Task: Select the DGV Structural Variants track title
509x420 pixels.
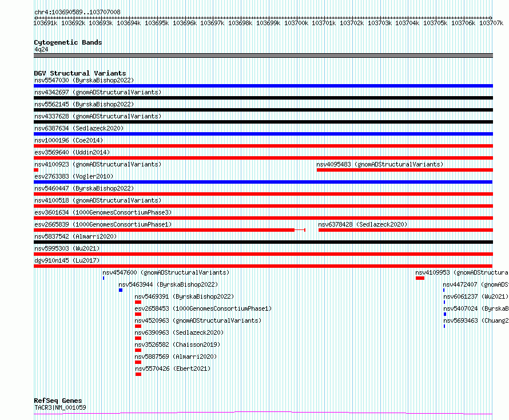Action: tap(80, 73)
